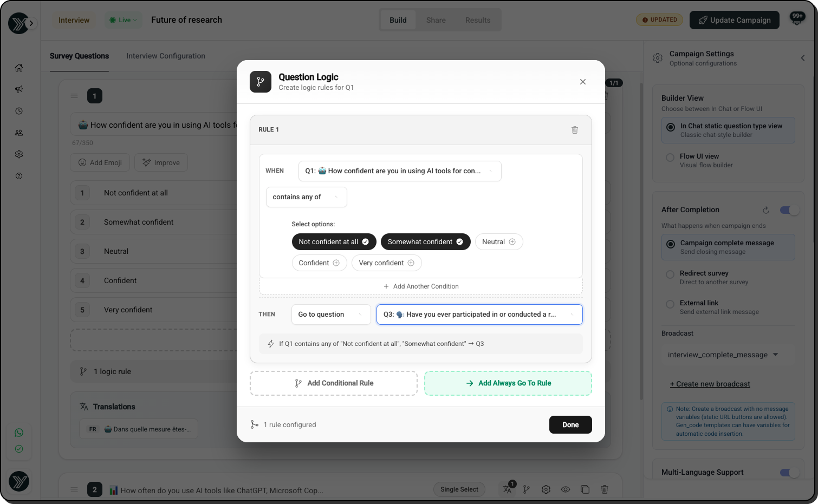Choose the Flow UI view radio button
The width and height of the screenshot is (818, 504).
coord(670,158)
